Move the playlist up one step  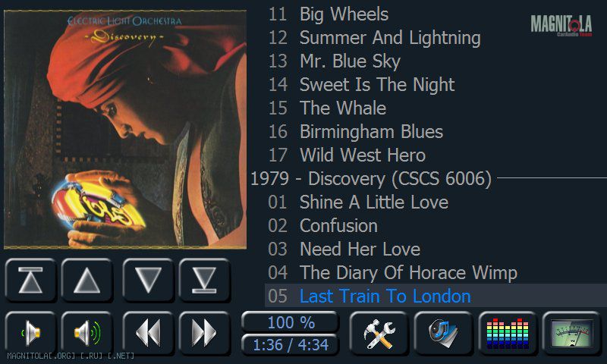[x=87, y=280]
